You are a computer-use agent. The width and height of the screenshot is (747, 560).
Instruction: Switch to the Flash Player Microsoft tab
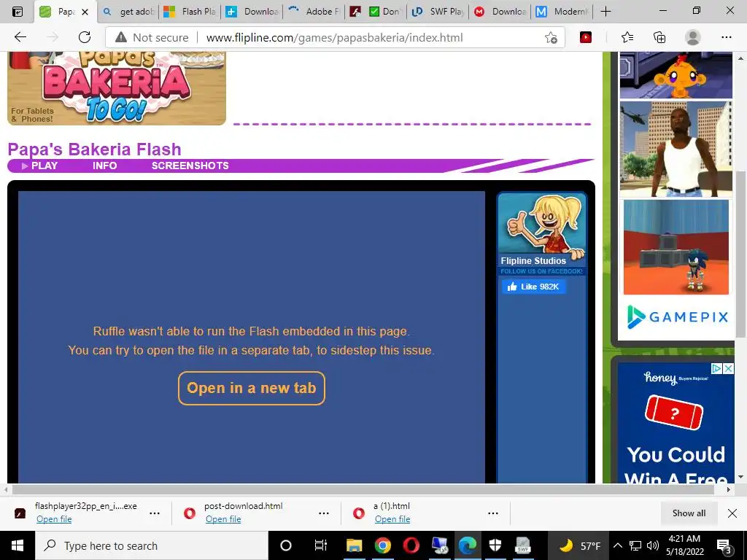tap(189, 12)
